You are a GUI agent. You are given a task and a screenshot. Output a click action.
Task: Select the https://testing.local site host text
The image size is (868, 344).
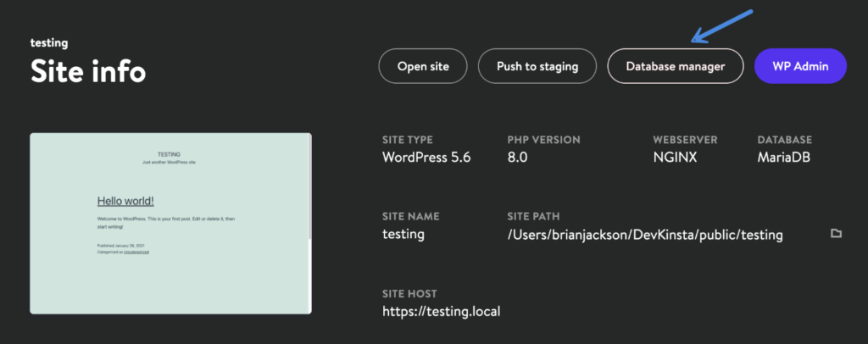point(441,311)
